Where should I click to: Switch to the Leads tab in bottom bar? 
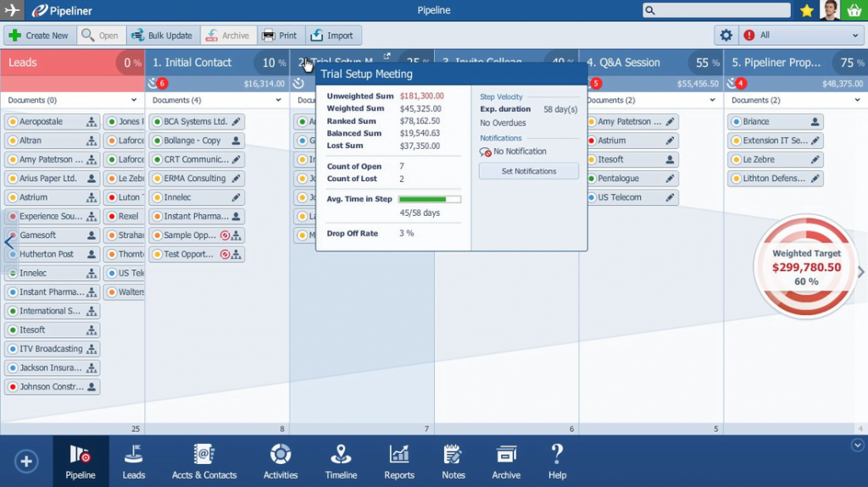point(134,462)
